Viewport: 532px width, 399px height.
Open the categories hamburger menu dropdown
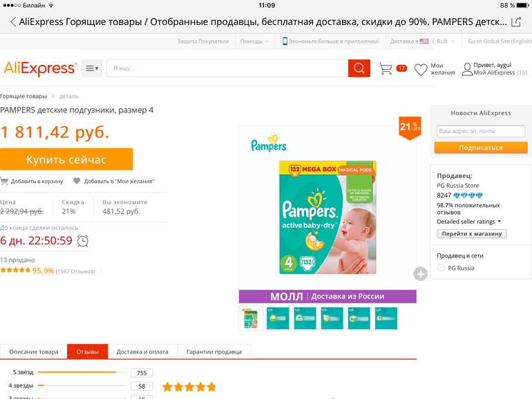coord(92,68)
